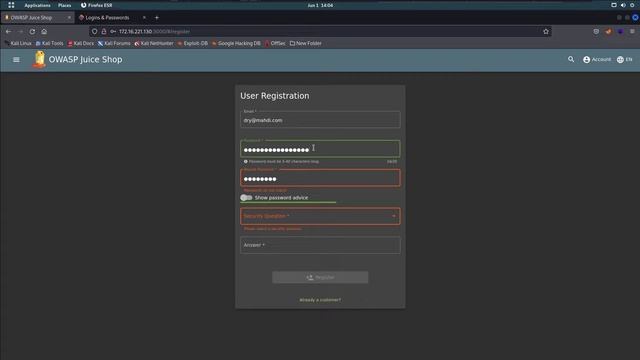Click the Repeat Password input field

[320, 178]
